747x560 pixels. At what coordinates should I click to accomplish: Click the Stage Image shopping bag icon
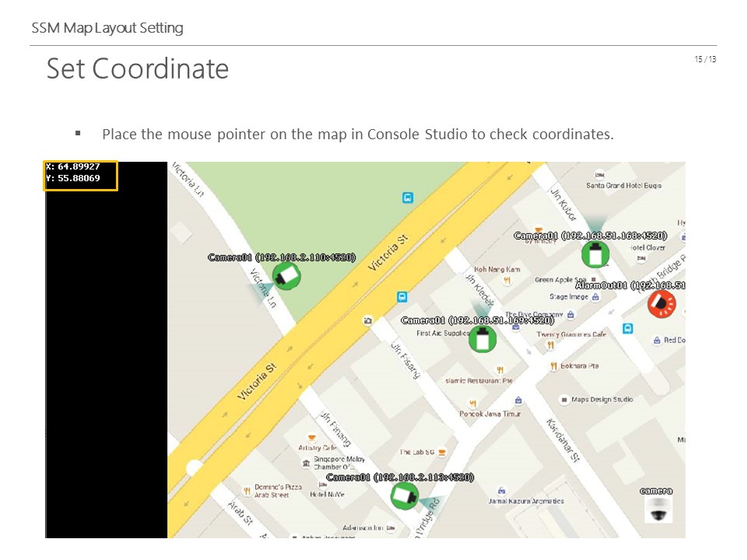click(595, 296)
